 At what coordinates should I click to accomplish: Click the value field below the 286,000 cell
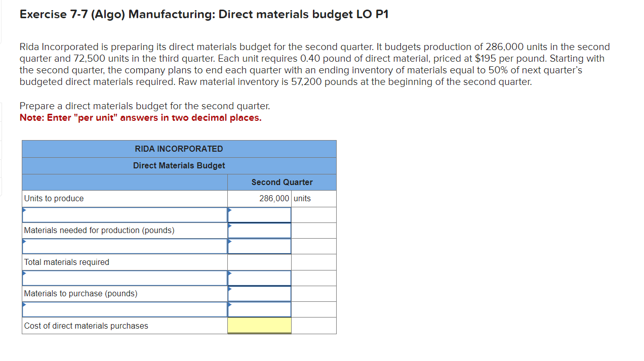(259, 214)
